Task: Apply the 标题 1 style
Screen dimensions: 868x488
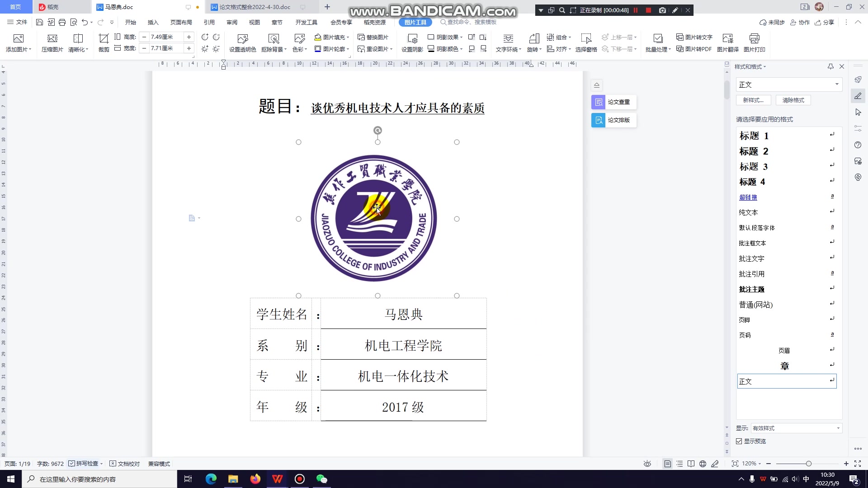Action: click(x=787, y=136)
